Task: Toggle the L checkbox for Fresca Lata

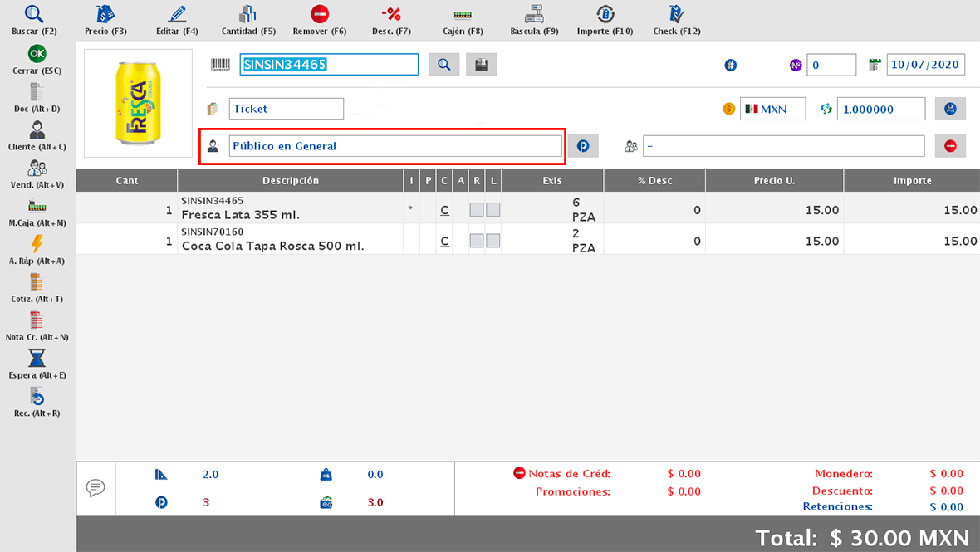Action: (493, 210)
